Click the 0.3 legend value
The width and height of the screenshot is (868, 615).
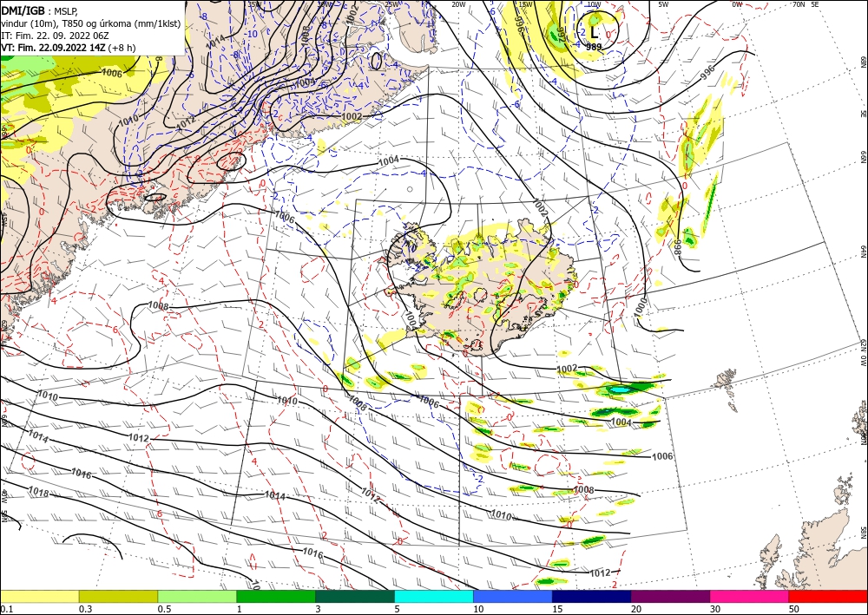(85, 609)
